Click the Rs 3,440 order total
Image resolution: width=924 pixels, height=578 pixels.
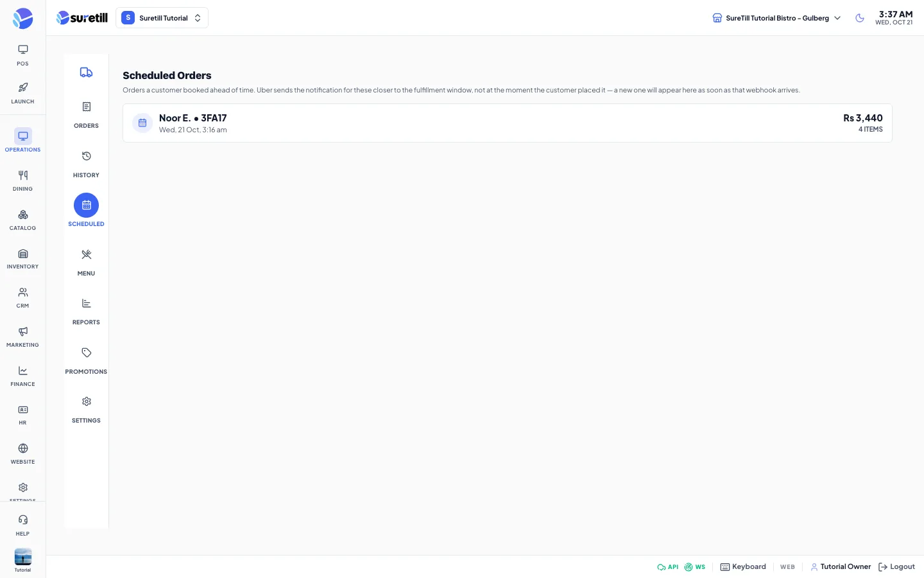click(863, 118)
